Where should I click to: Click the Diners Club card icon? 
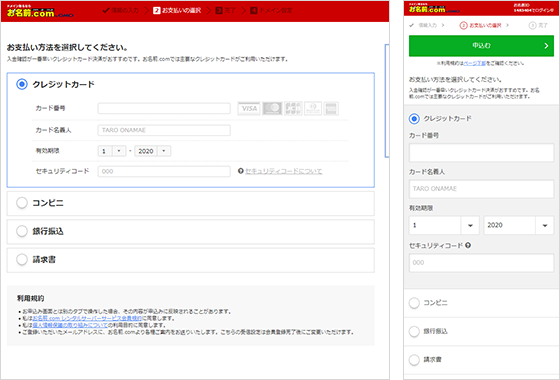(x=313, y=108)
